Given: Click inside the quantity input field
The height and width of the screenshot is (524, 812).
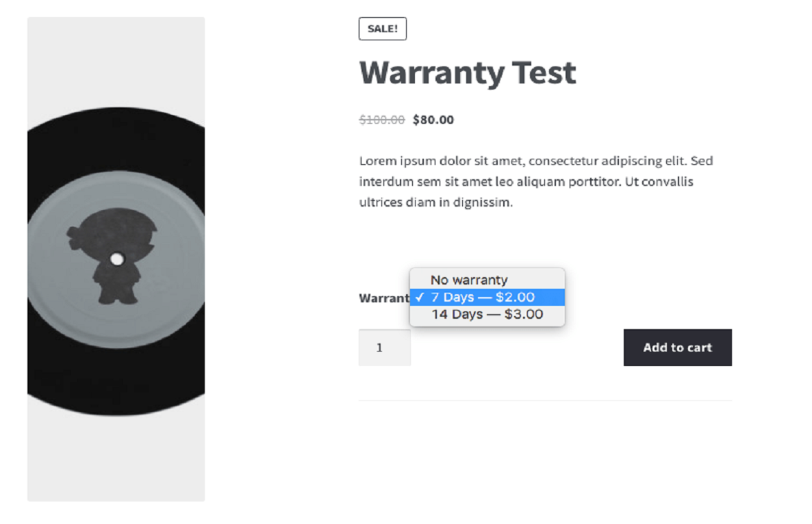Looking at the screenshot, I should click(384, 347).
